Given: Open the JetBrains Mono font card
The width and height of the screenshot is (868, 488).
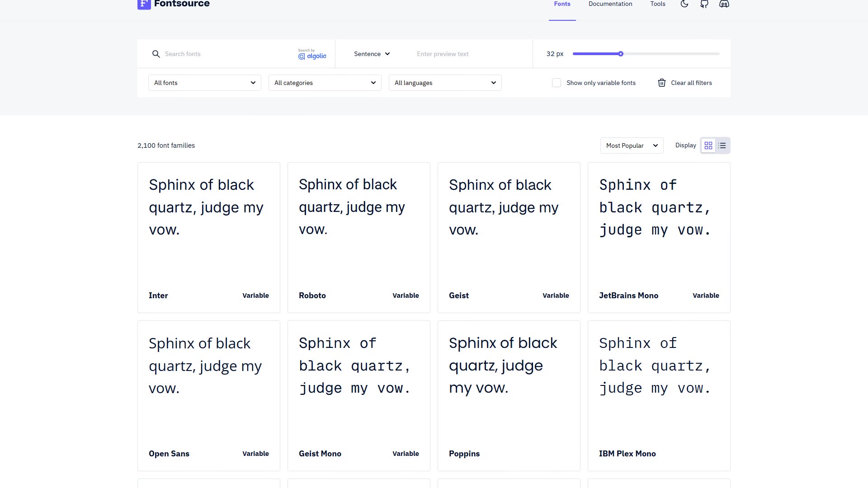Looking at the screenshot, I should 659,238.
